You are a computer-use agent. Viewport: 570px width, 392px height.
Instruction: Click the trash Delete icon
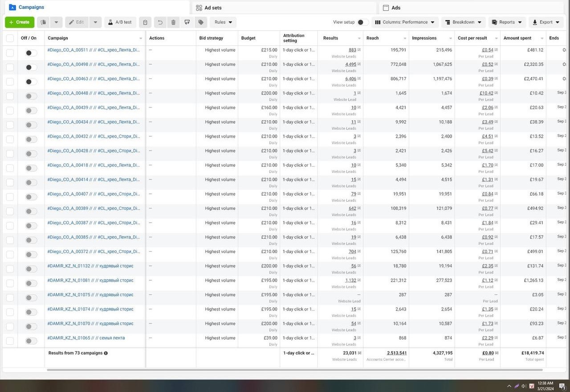(173, 22)
